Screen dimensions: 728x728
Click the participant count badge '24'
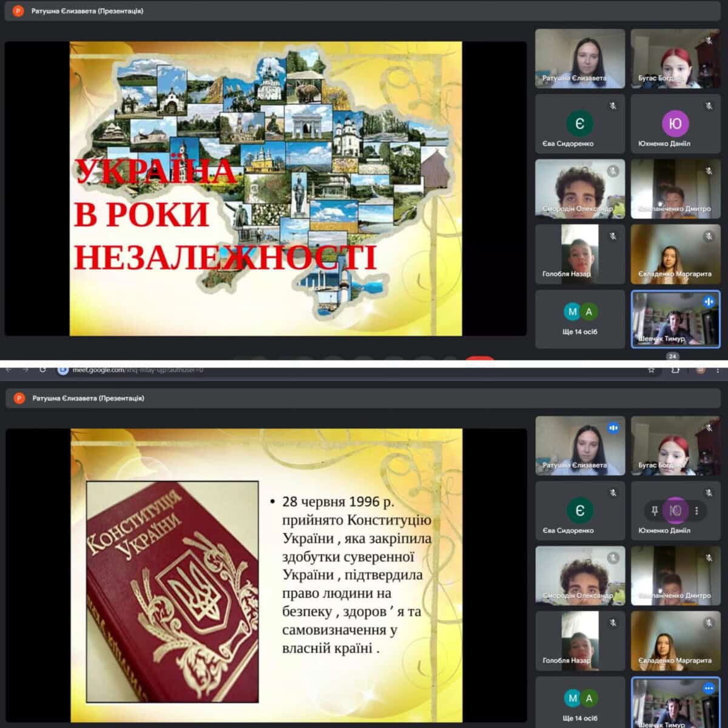tap(672, 356)
